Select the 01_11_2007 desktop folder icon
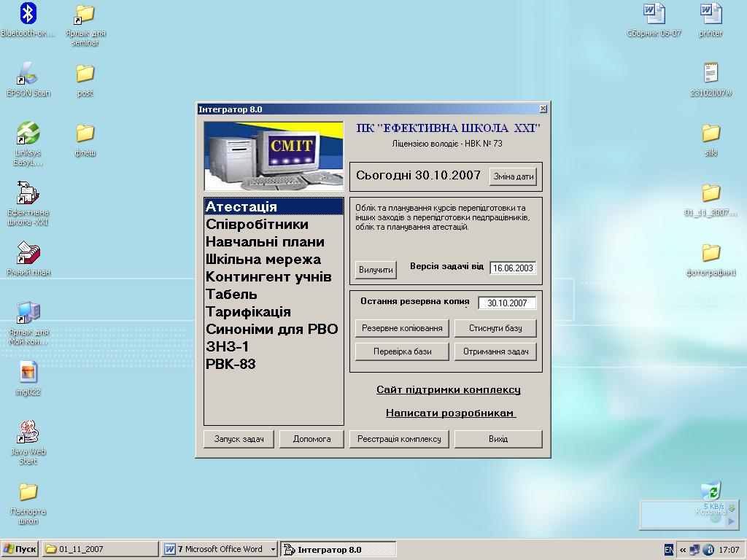The width and height of the screenshot is (747, 560). [x=711, y=192]
